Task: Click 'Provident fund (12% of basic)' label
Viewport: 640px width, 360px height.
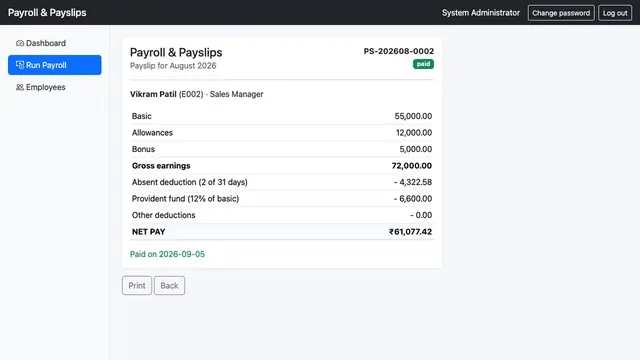Action: [x=185, y=199]
